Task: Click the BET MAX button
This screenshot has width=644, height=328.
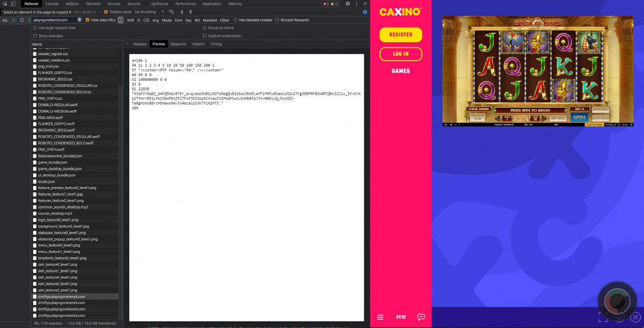Action: point(558,118)
